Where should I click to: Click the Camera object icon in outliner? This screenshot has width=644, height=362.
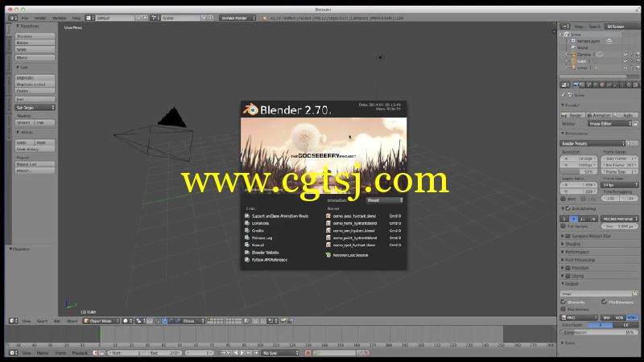click(x=574, y=54)
